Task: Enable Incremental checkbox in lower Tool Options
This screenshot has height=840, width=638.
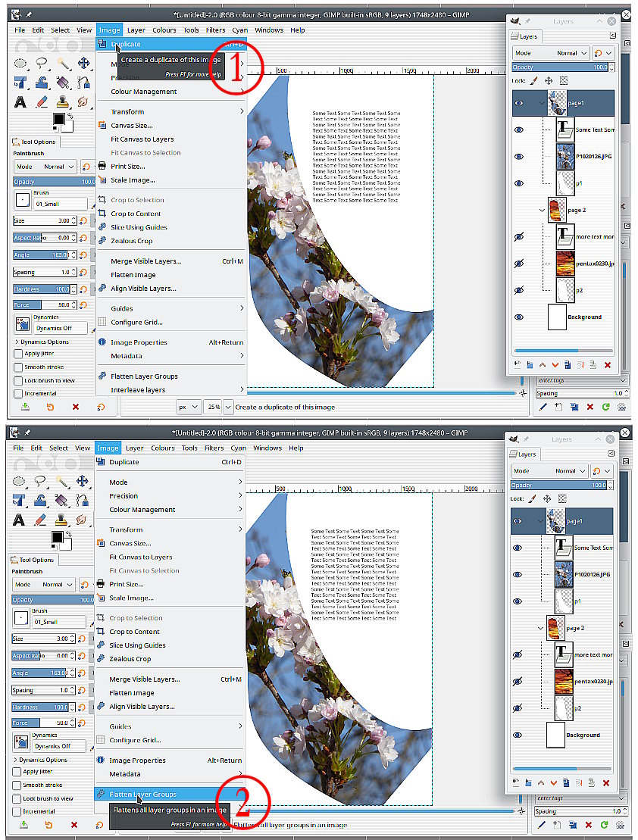Action: (17, 812)
